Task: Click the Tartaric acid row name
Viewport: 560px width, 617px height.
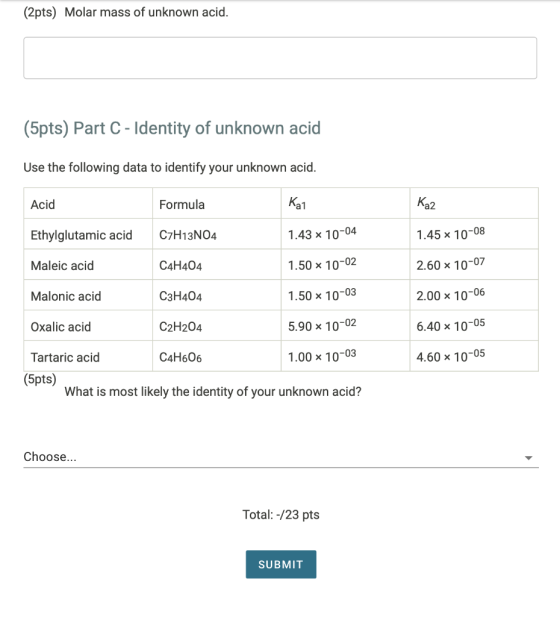Action: (65, 357)
